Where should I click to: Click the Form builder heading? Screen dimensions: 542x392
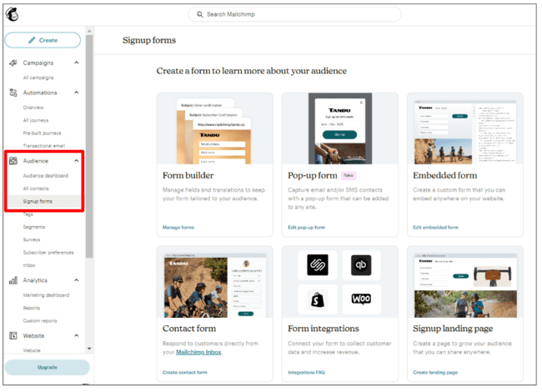pos(188,176)
